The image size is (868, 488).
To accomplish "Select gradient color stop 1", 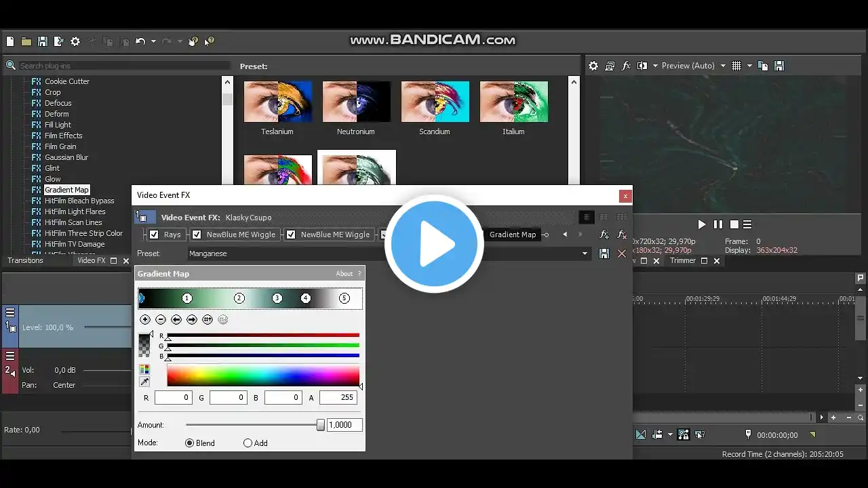I will click(187, 298).
